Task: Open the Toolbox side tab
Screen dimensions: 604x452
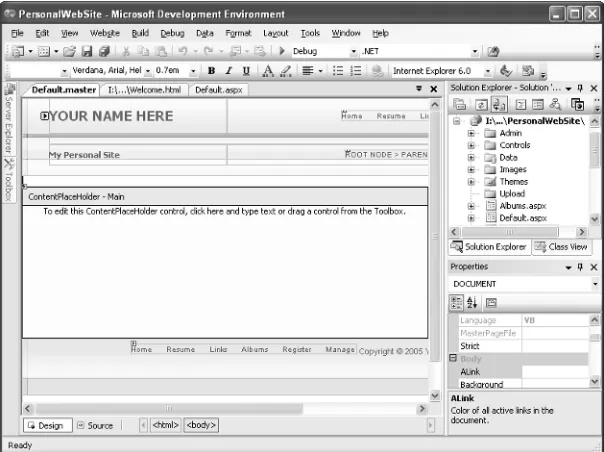Action: click(9, 180)
